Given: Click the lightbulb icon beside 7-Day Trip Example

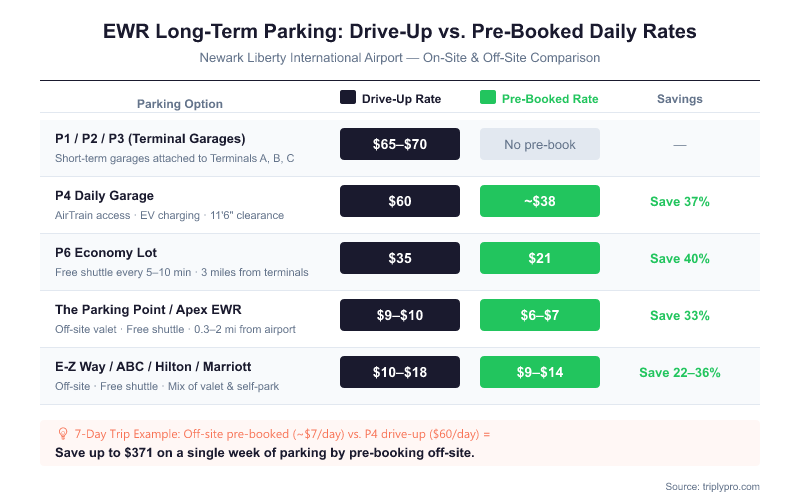Looking at the screenshot, I should 63,434.
